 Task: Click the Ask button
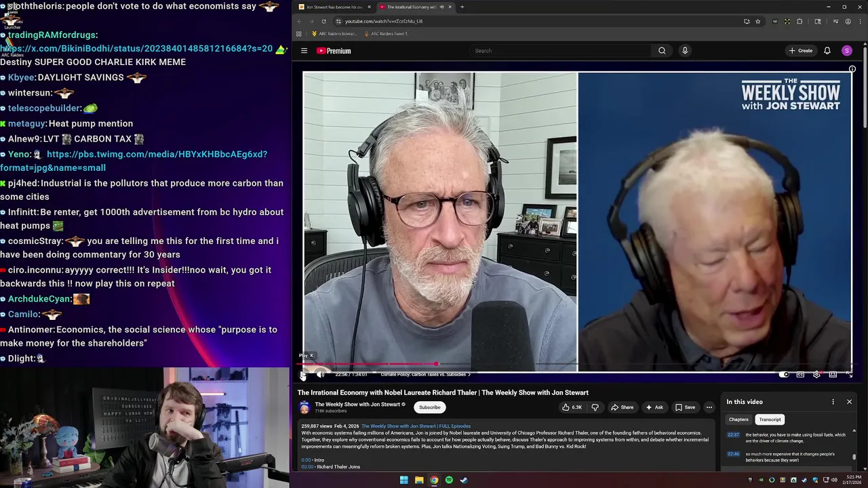654,407
